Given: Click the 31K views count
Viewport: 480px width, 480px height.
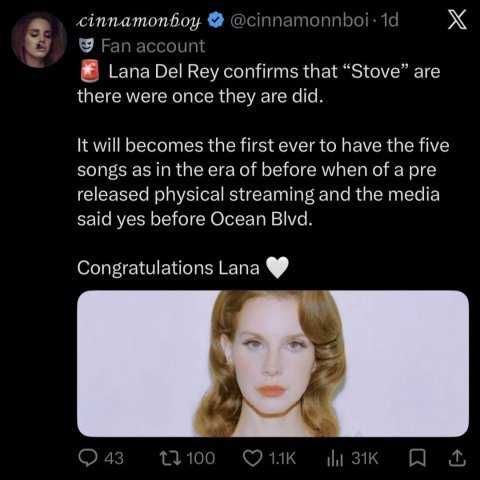Looking at the screenshot, I should [365, 458].
